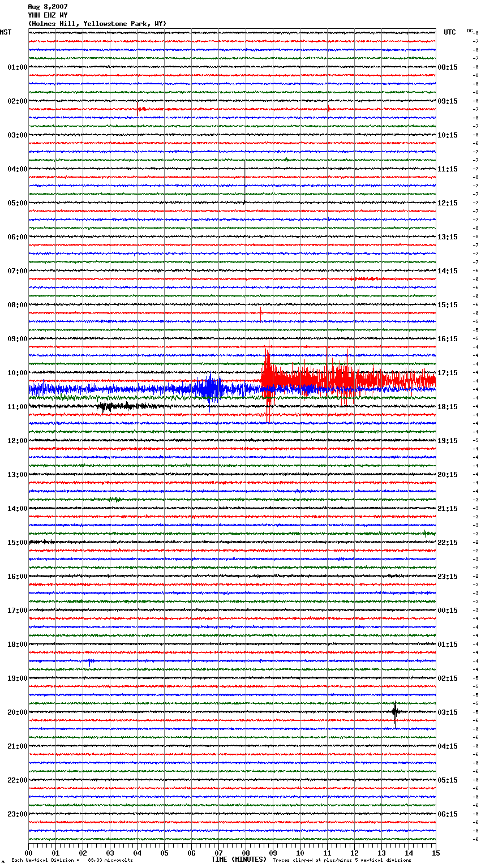Click the "TIME (MINUTES)" axis title

tap(239, 860)
